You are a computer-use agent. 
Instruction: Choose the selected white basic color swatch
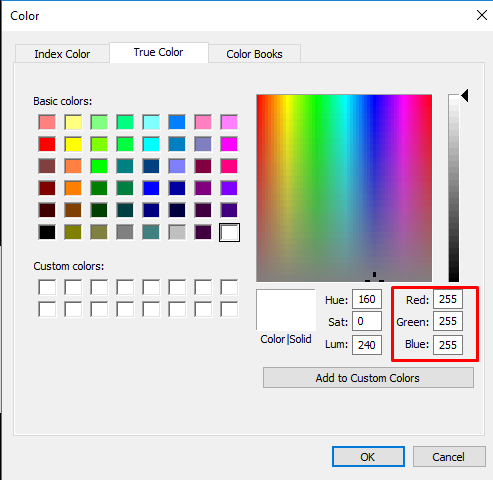coord(229,232)
